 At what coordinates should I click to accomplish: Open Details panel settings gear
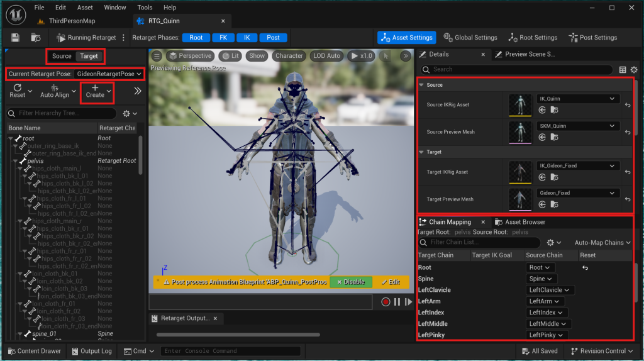pyautogui.click(x=634, y=69)
